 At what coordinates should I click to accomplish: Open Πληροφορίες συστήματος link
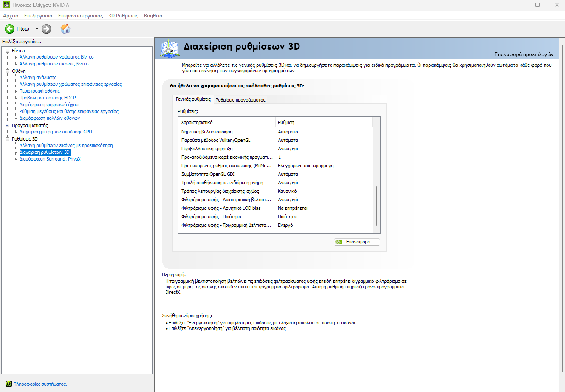40,384
